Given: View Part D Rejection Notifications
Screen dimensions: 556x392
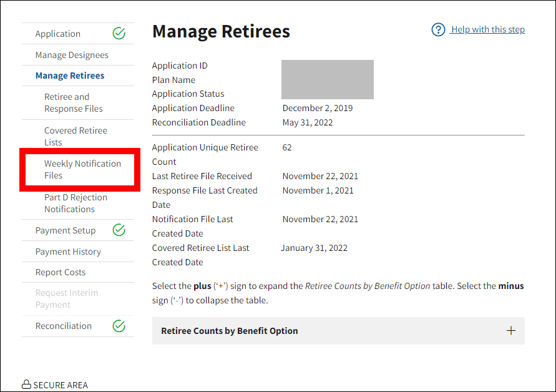Looking at the screenshot, I should click(x=76, y=203).
